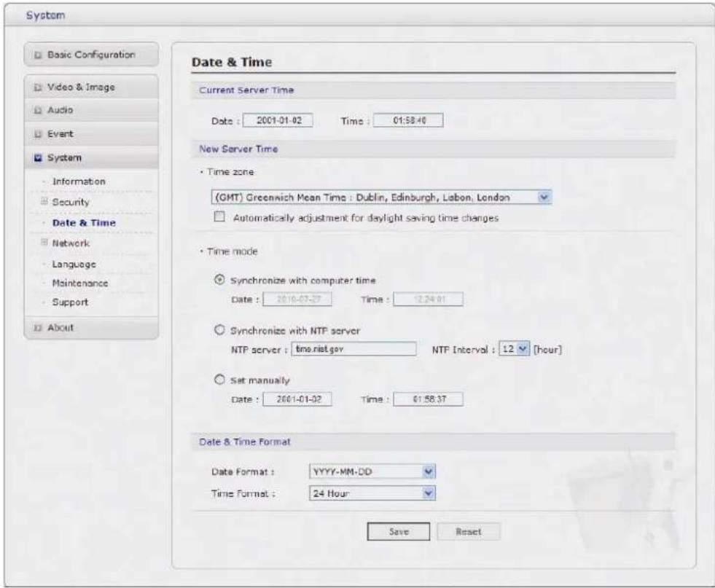Click the manual Time field

tap(428, 399)
